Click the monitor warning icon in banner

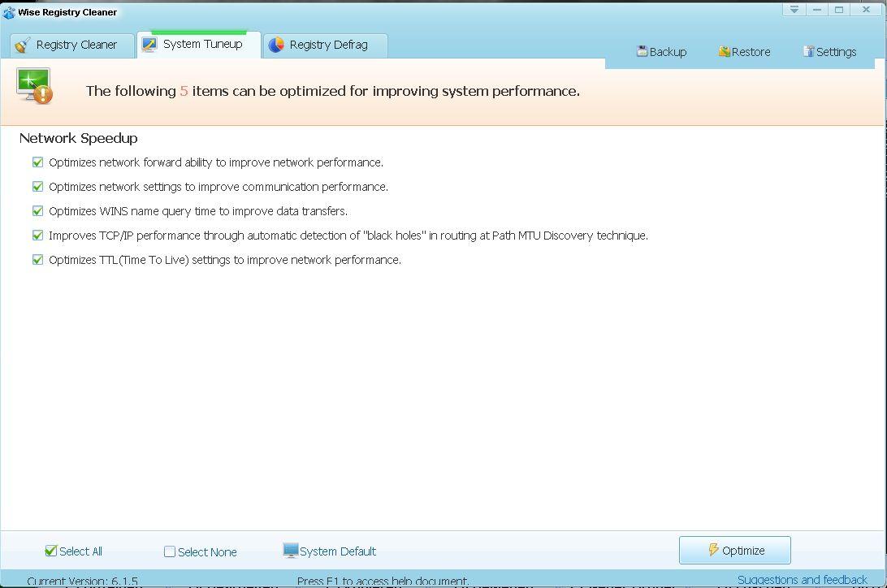[34, 86]
